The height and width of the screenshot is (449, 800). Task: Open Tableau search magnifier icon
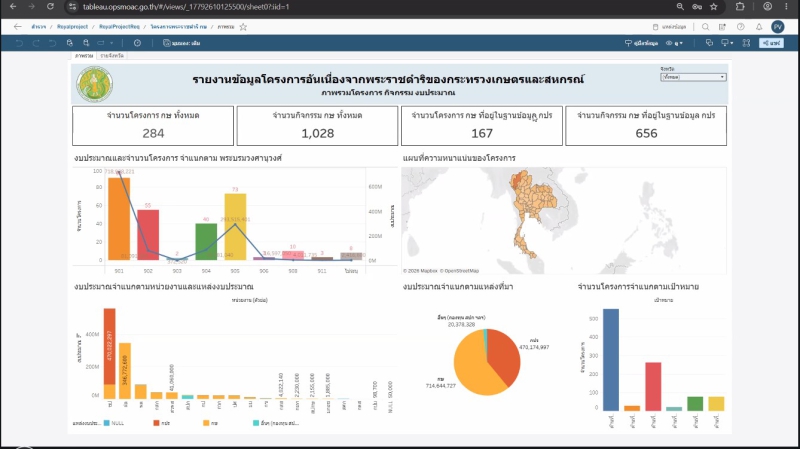pyautogui.click(x=706, y=27)
